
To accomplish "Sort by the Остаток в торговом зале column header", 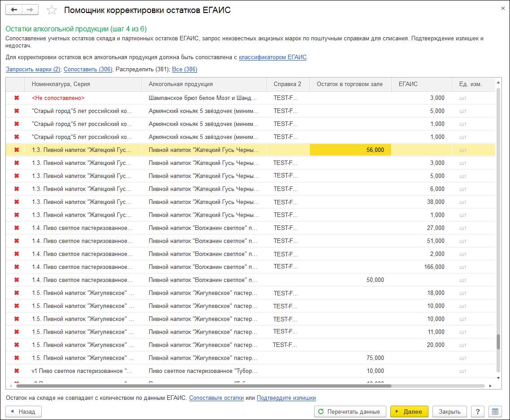I will point(350,84).
